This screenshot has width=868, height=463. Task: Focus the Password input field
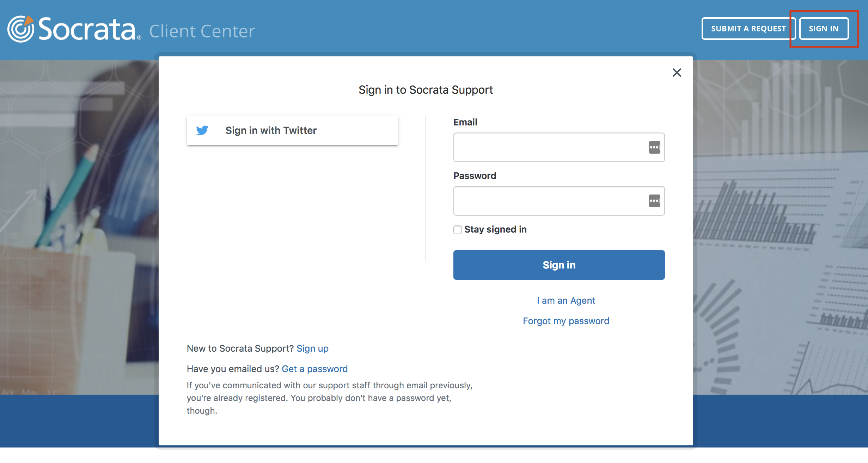tap(559, 201)
